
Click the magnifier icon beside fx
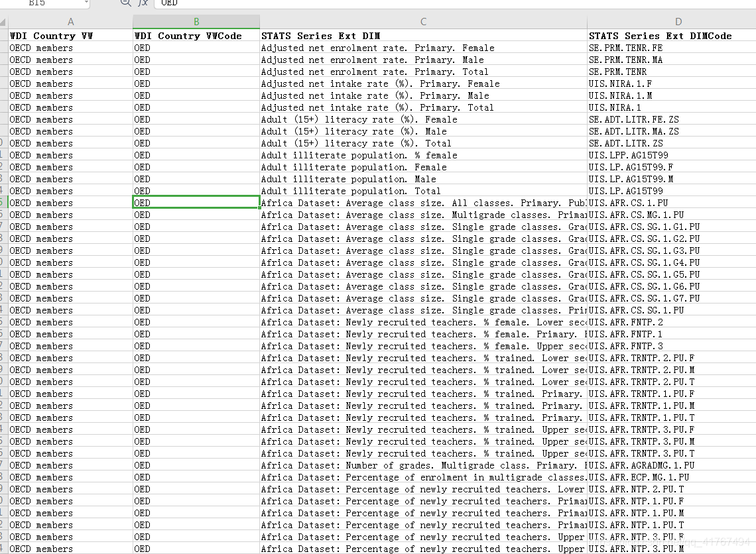coord(125,3)
